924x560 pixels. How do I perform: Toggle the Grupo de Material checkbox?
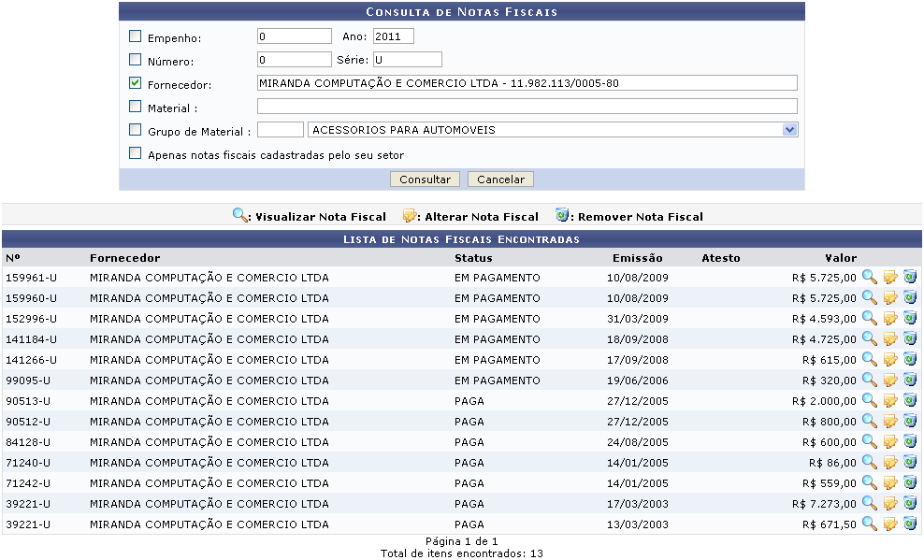point(135,130)
